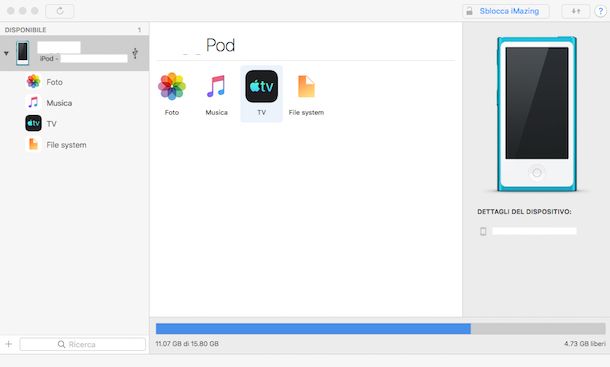
Task: Click Sblocca iMazing unlock button
Action: click(x=506, y=11)
